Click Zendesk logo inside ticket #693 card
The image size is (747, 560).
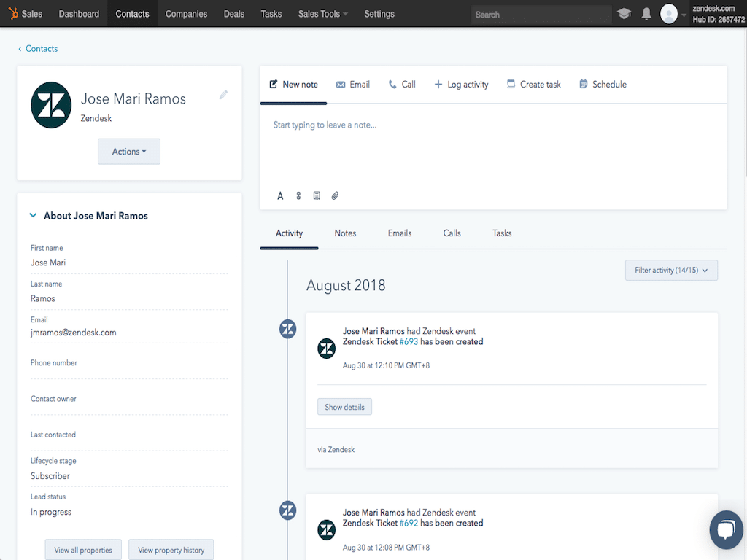pyautogui.click(x=326, y=349)
